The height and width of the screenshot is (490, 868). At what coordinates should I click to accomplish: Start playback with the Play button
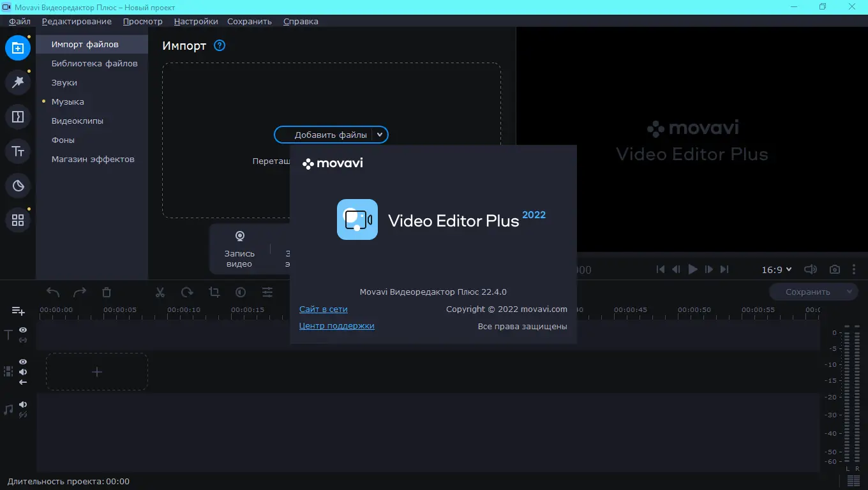point(693,269)
